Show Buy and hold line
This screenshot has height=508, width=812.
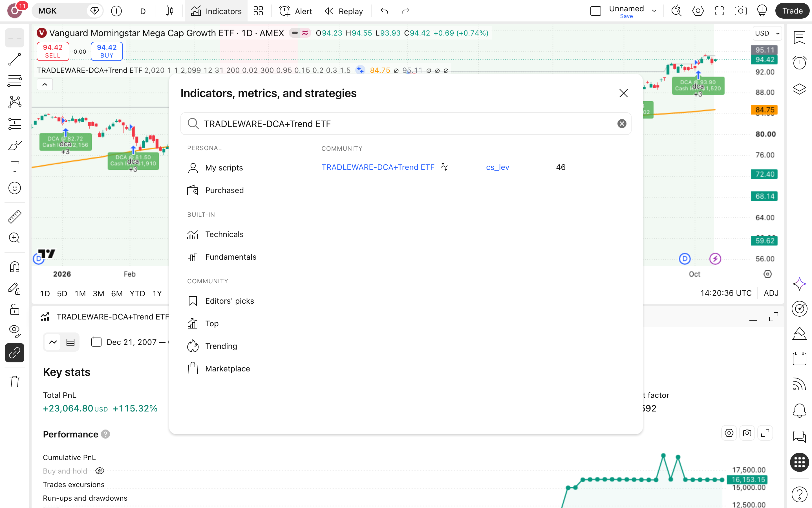(x=100, y=471)
